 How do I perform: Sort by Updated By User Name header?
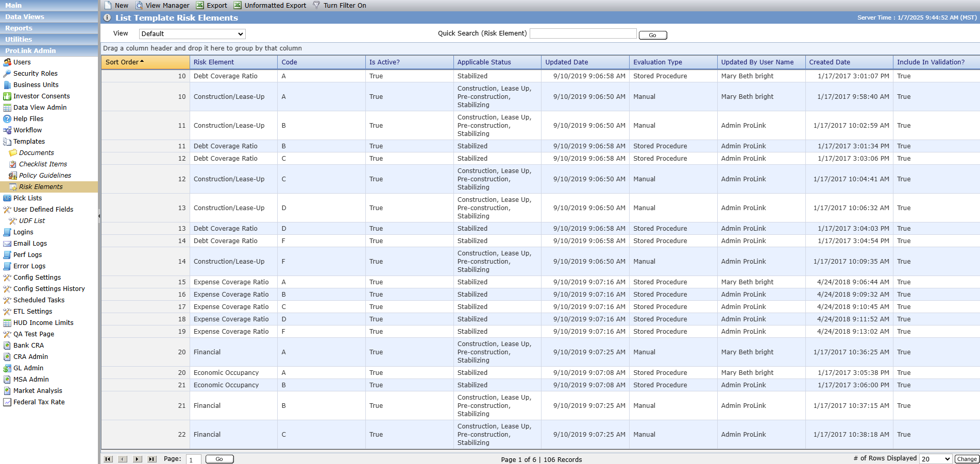coord(762,62)
